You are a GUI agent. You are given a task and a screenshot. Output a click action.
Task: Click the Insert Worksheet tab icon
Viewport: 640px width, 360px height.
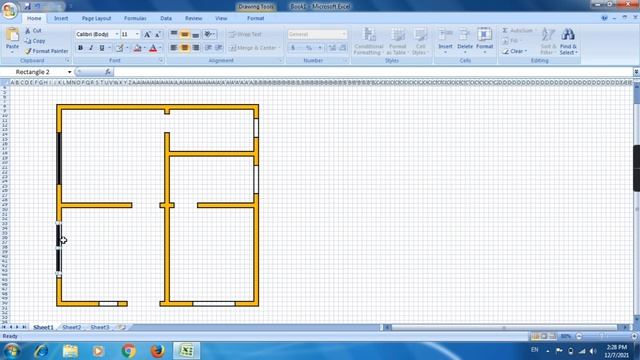coord(121,327)
